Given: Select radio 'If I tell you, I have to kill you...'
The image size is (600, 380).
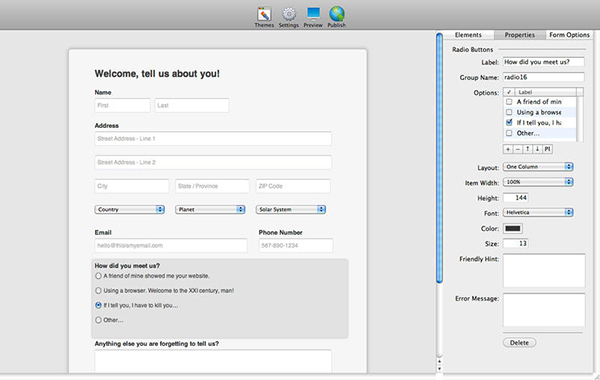Looking at the screenshot, I should click(98, 305).
